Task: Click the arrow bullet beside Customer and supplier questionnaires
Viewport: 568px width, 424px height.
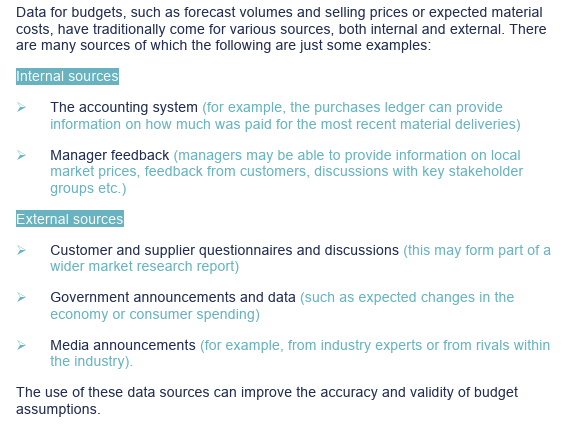Action: 21,250
